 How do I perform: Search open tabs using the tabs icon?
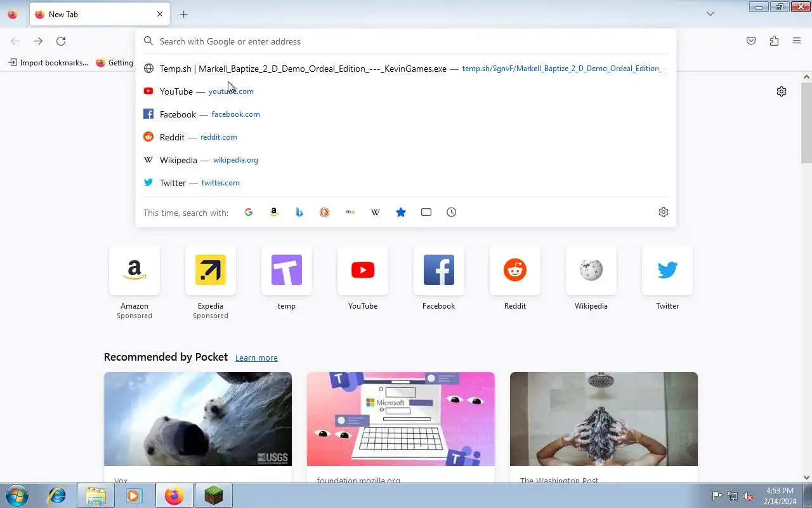[426, 212]
